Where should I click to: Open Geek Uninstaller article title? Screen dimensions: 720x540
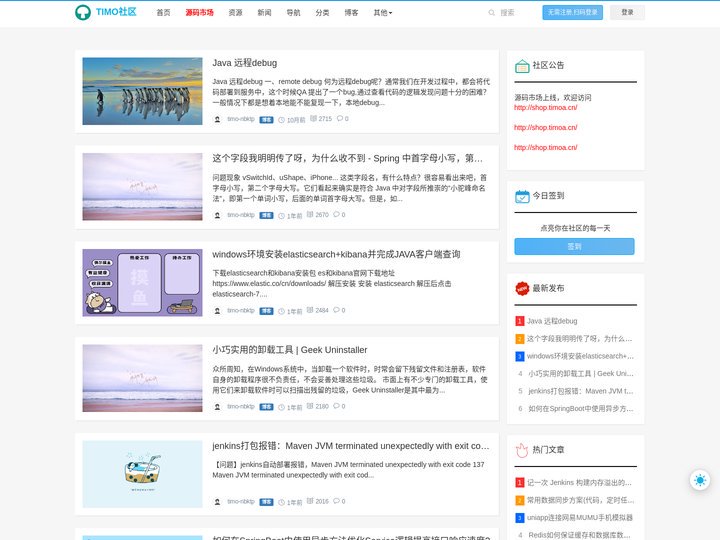coord(290,350)
